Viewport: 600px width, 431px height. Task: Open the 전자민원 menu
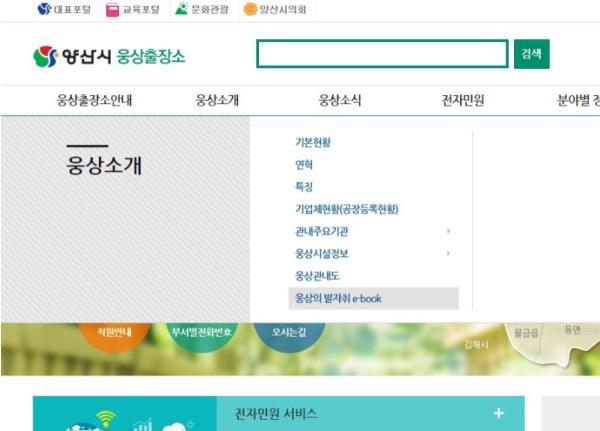[463, 100]
